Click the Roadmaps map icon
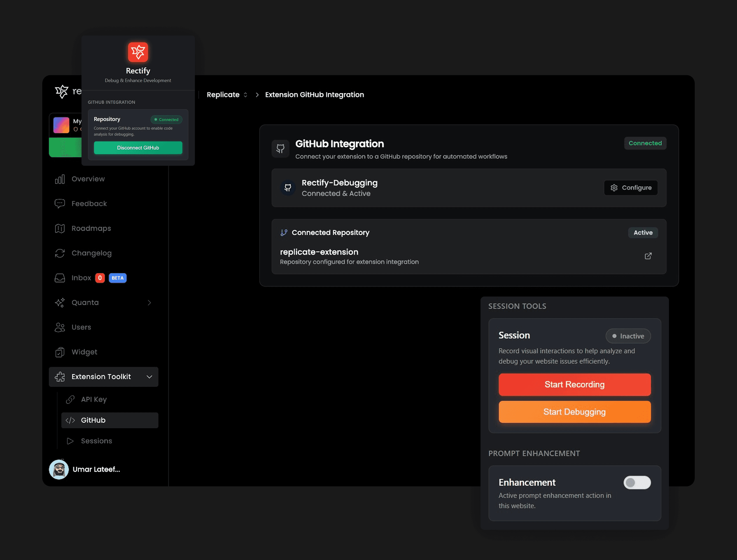Viewport: 737px width, 560px height. 60,228
